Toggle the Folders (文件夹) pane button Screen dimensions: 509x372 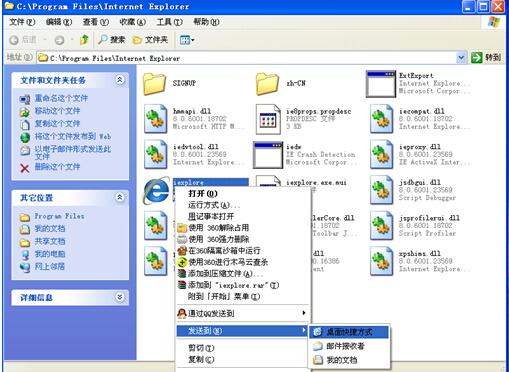pos(150,40)
